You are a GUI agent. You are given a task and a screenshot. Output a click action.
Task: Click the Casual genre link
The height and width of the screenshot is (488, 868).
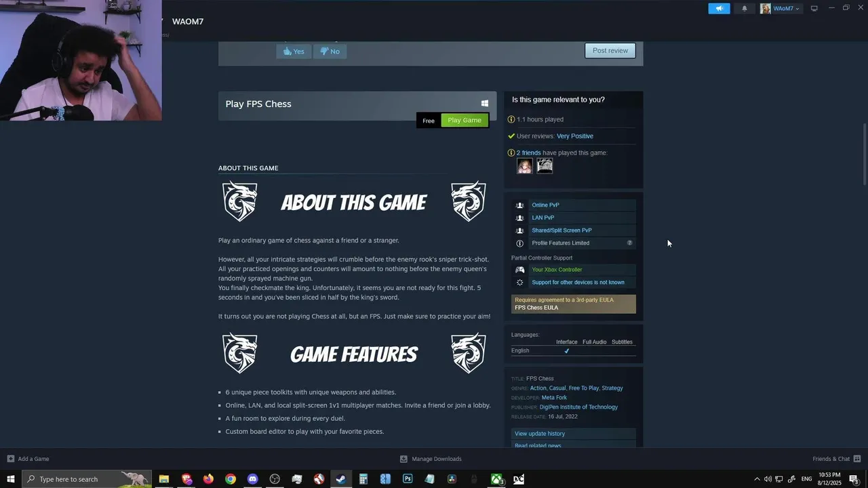point(557,388)
